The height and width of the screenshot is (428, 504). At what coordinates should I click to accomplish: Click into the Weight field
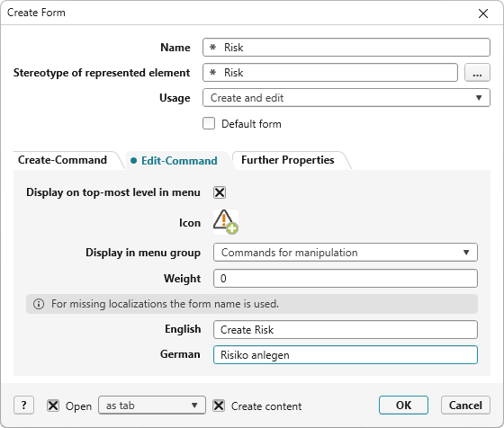[346, 278]
